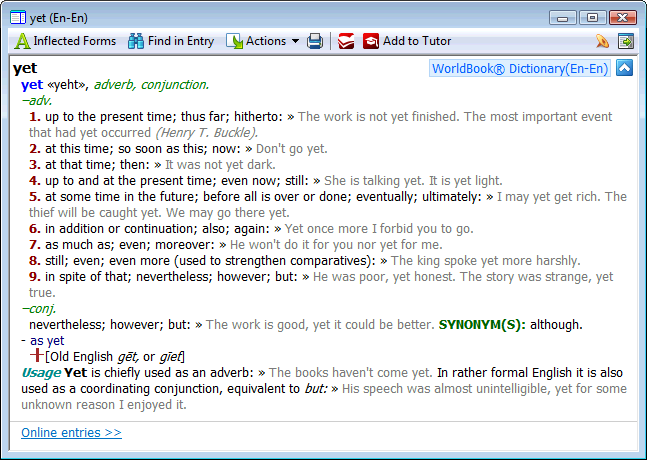Click the green arrow window icon

point(626,41)
